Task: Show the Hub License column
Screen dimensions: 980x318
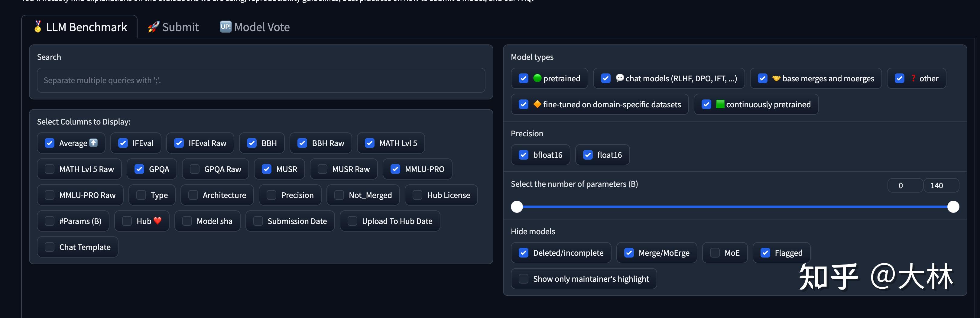Action: pos(417,195)
